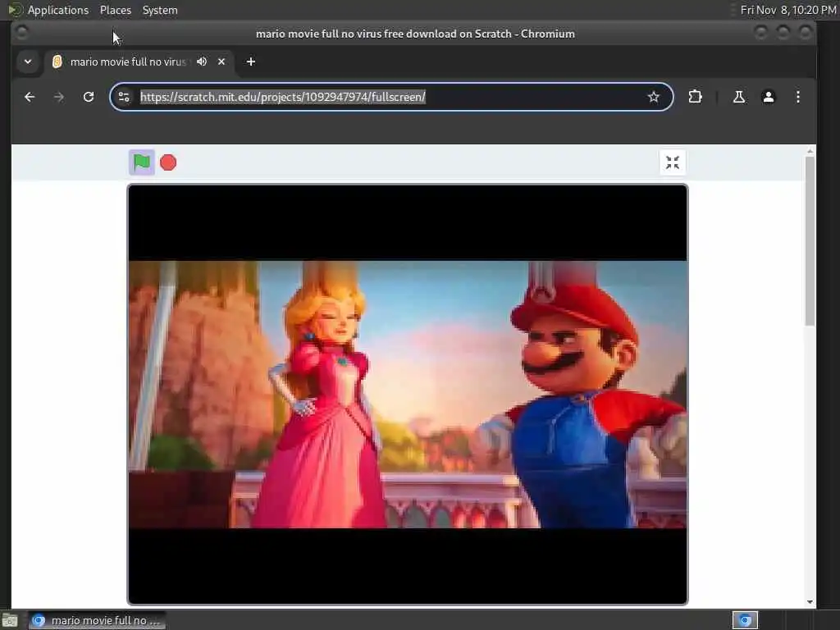
Task: Stop the project with red stop button
Action: pos(168,162)
